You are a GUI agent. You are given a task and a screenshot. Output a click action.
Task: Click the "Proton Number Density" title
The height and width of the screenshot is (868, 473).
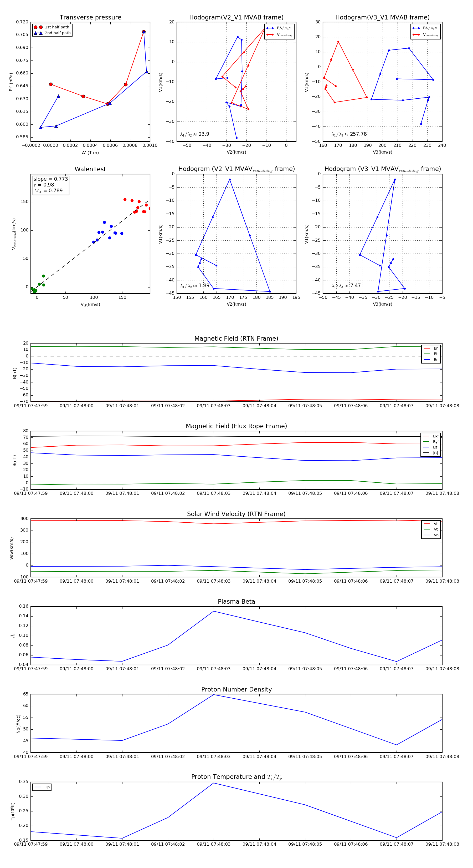click(236, 689)
